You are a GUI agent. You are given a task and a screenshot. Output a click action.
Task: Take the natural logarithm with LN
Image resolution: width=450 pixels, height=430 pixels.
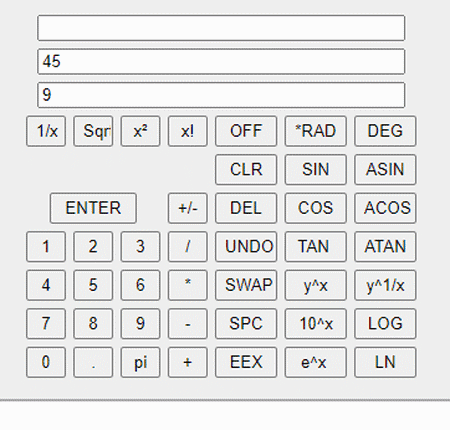click(x=385, y=362)
